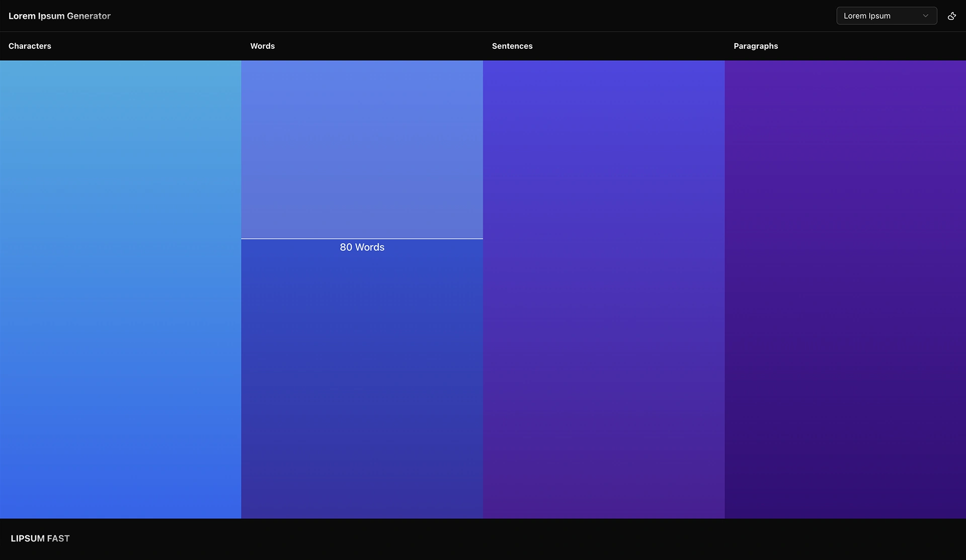This screenshot has width=966, height=560.
Task: Click the Characters column header
Action: click(x=30, y=46)
